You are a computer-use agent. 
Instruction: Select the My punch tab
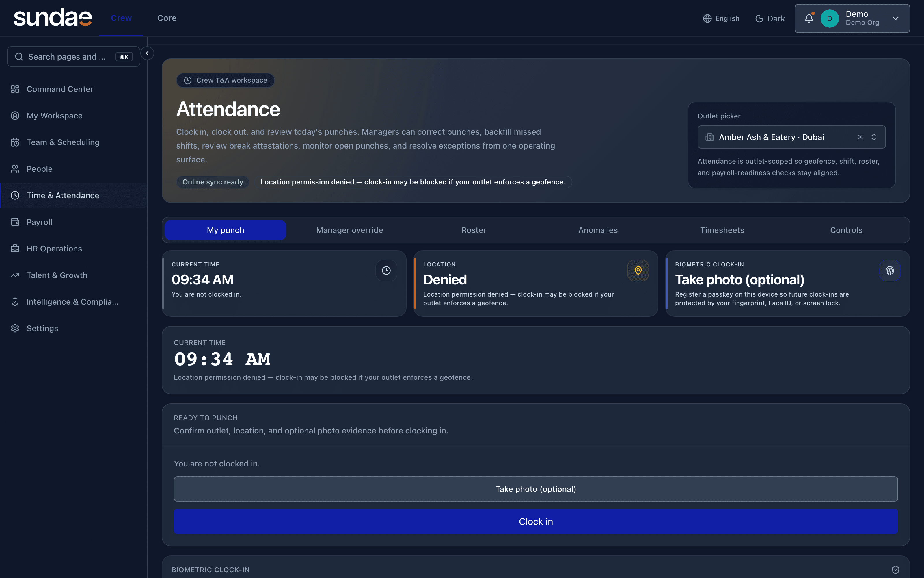pos(225,230)
